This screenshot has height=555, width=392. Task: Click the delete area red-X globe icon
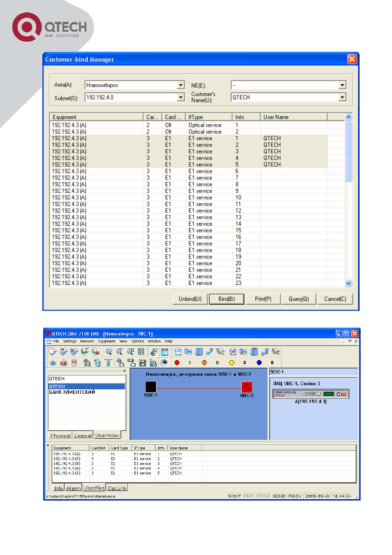point(233,351)
